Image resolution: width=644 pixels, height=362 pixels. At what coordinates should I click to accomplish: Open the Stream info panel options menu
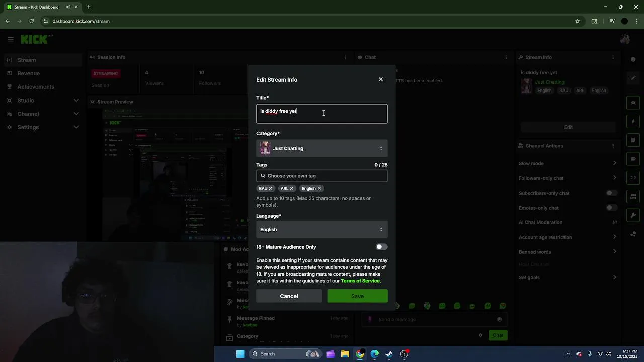click(x=613, y=57)
